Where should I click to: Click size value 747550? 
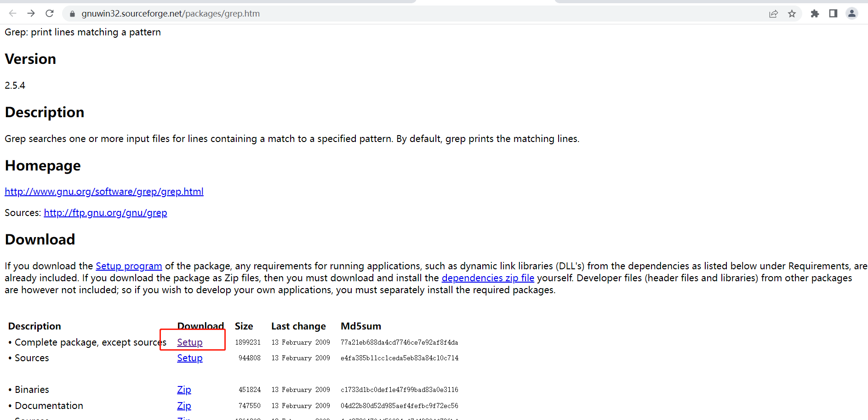(x=250, y=406)
